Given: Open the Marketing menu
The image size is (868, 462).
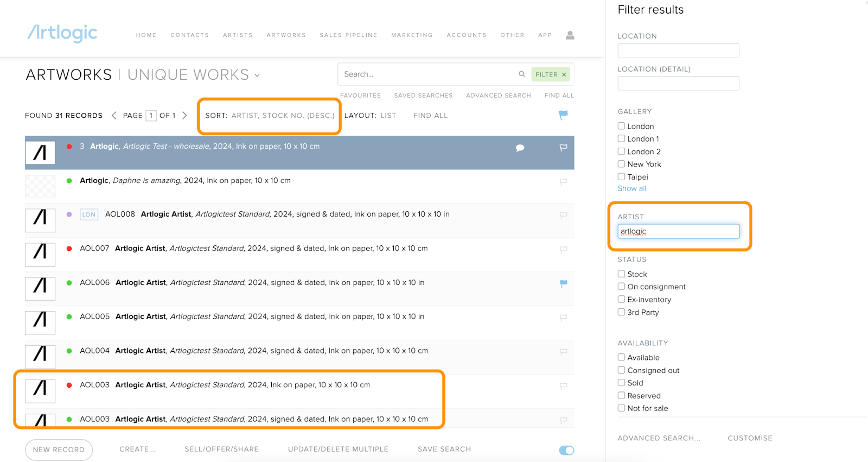Looking at the screenshot, I should click(x=412, y=35).
